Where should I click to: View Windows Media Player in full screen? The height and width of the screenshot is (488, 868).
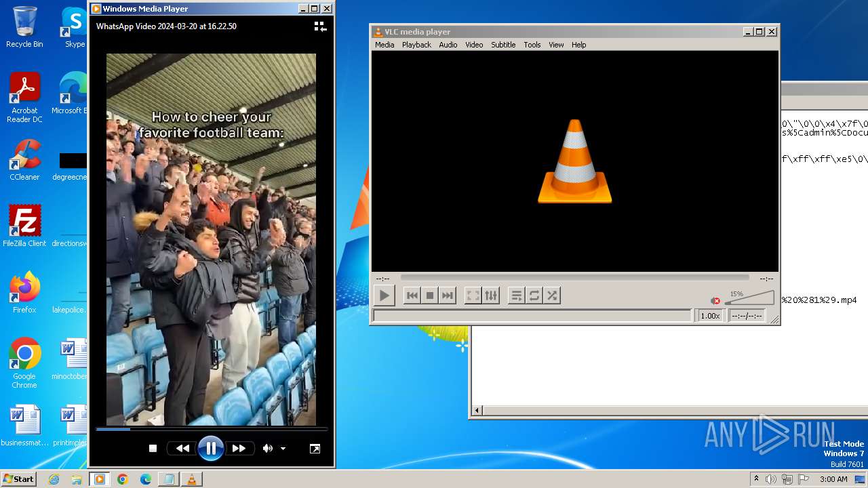(315, 449)
